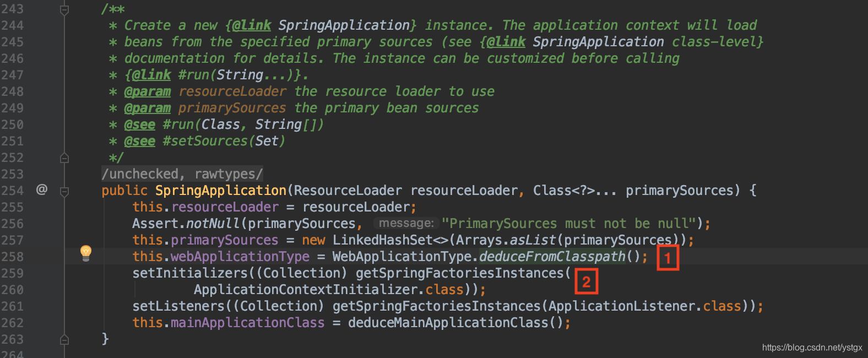Click the "deduceMainApplicationClass" method call
This screenshot has width=868, height=358.
pyautogui.click(x=448, y=323)
